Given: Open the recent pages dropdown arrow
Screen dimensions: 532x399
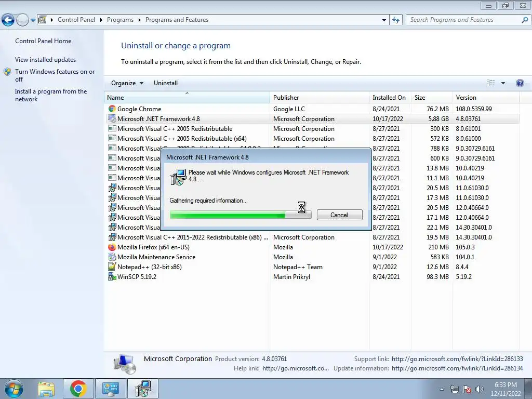Looking at the screenshot, I should (33, 20).
